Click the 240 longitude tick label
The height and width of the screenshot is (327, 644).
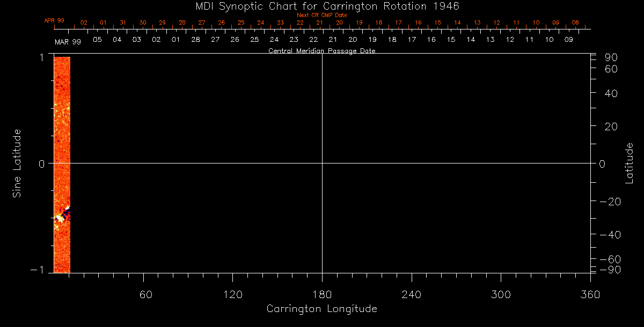[x=412, y=294]
